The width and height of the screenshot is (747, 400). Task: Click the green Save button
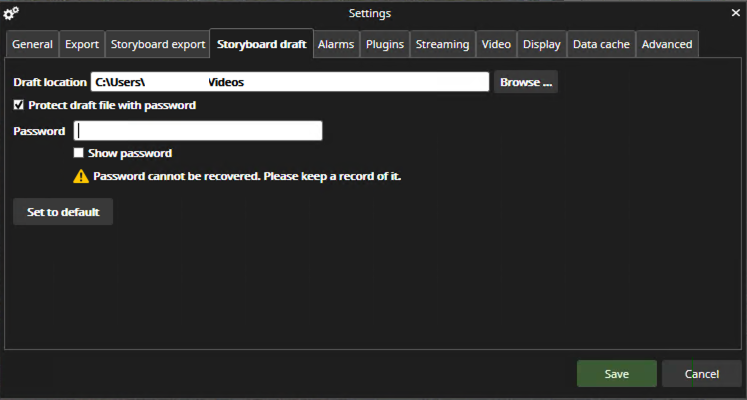[616, 374]
